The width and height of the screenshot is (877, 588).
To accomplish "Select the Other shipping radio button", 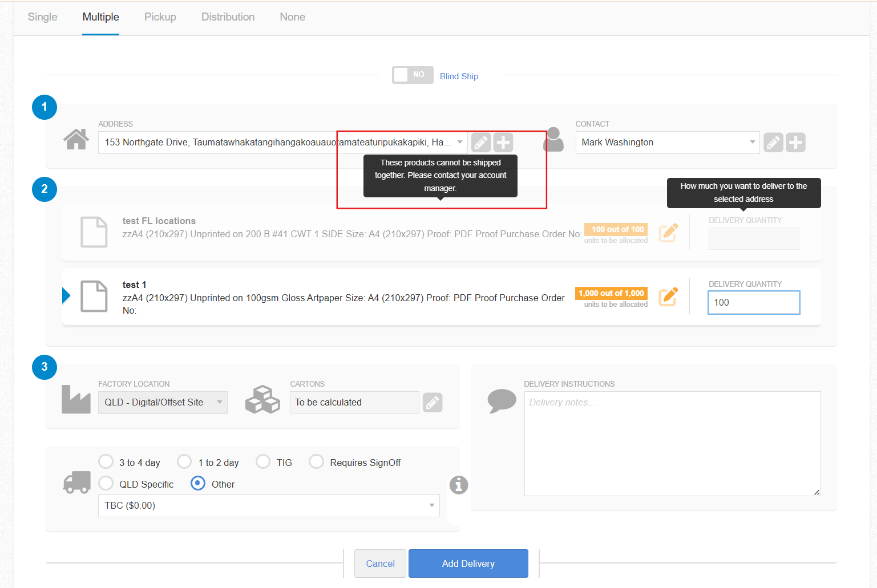I will click(x=198, y=483).
